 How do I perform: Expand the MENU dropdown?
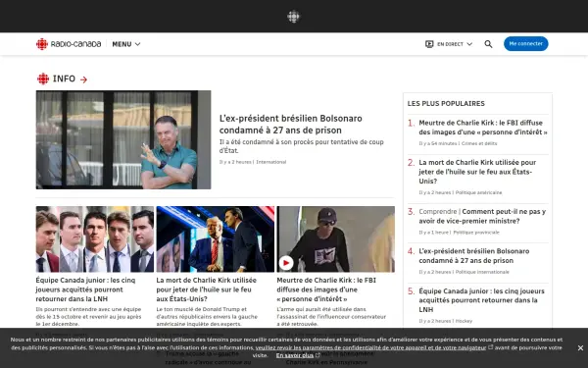click(x=126, y=44)
